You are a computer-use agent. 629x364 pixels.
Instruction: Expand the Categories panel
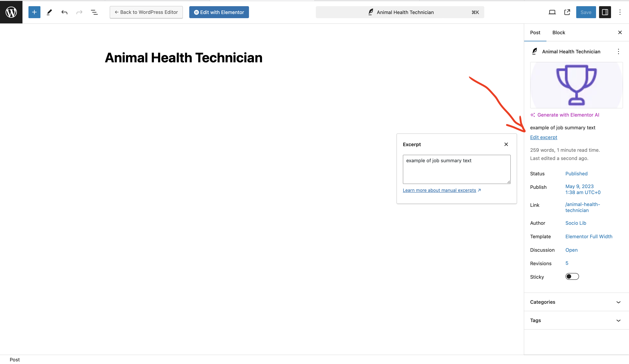click(x=576, y=302)
